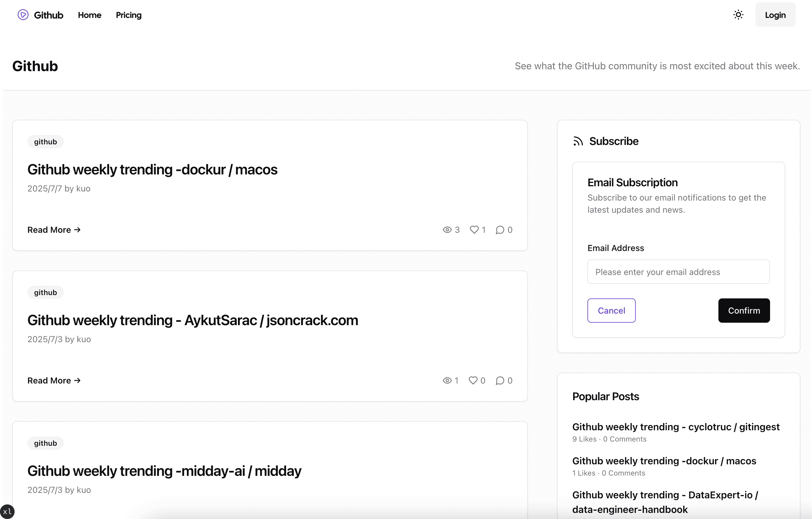This screenshot has height=519, width=812.
Task: Click the purple Github logo icon
Action: [23, 15]
